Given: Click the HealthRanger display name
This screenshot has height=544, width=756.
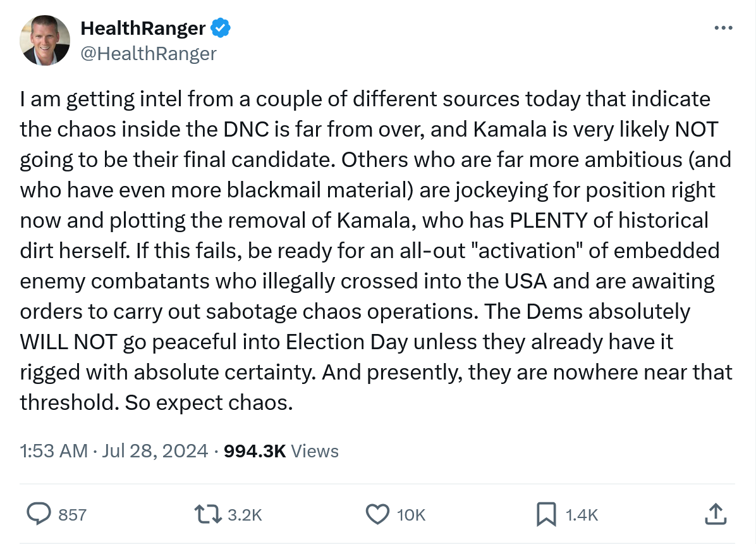Looking at the screenshot, I should [x=143, y=28].
